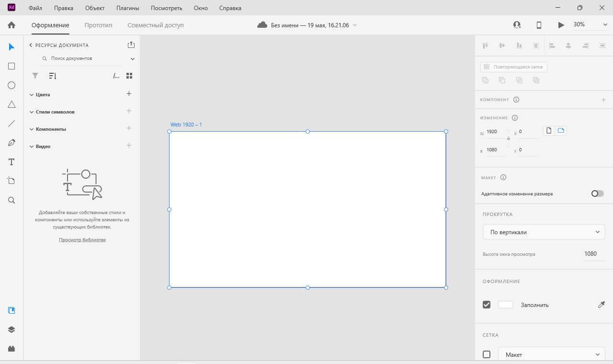This screenshot has width=613, height=364.
Task: Click the desktop preview play button
Action: pos(561,25)
